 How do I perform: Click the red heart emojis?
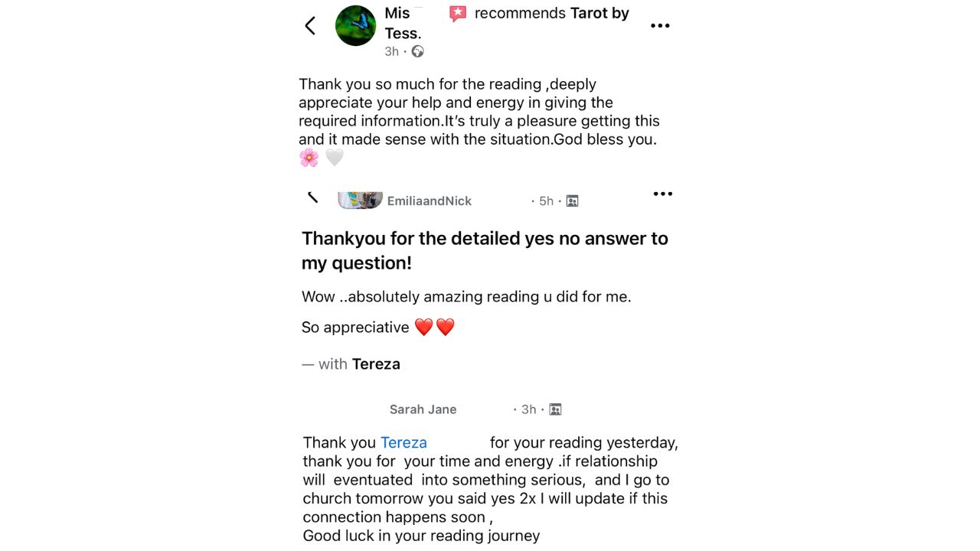(435, 328)
